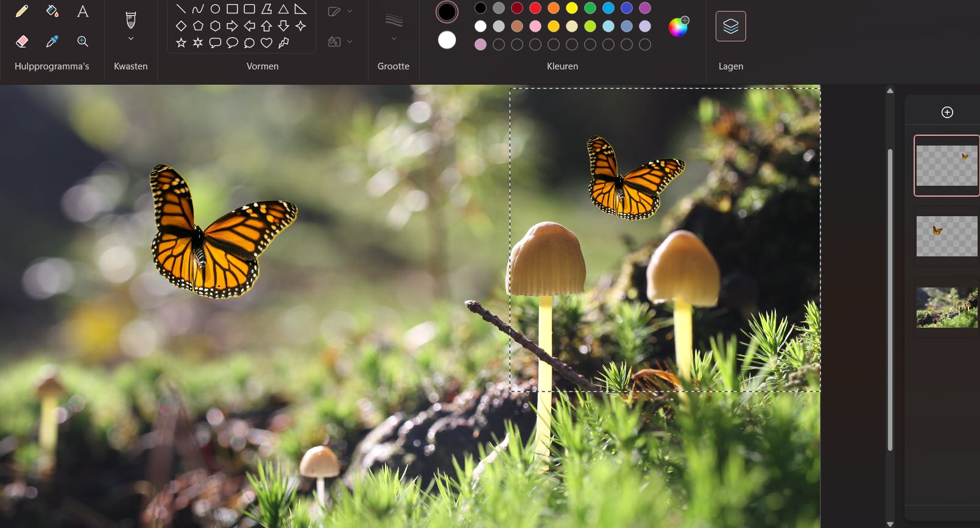The width and height of the screenshot is (980, 528).
Task: Pick the Four-point star shape
Action: click(300, 26)
